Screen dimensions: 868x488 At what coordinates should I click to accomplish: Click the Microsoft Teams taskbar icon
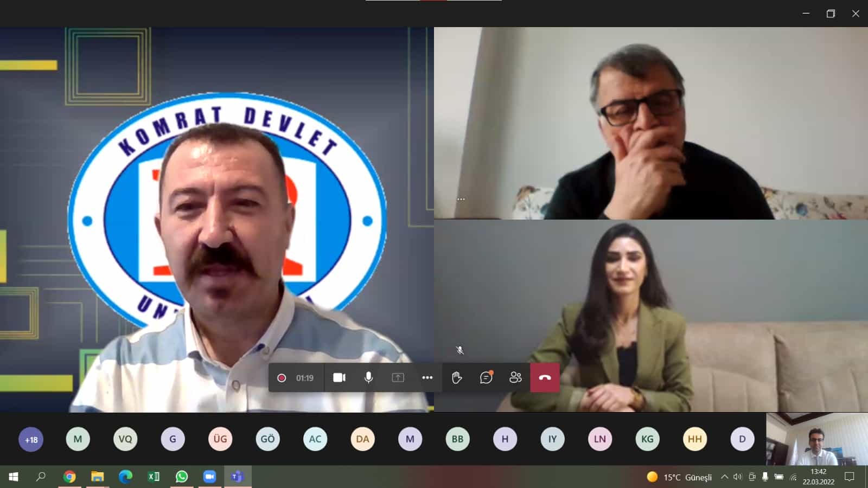coord(237,477)
